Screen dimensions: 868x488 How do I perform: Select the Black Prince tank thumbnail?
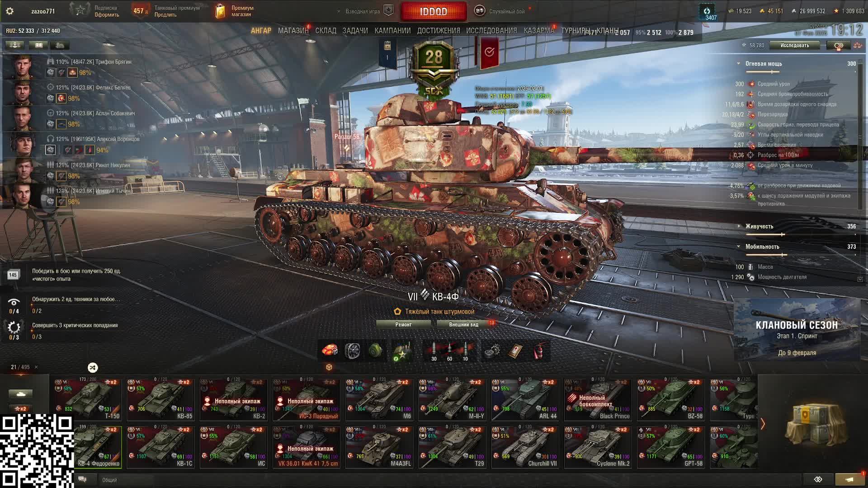click(x=598, y=399)
